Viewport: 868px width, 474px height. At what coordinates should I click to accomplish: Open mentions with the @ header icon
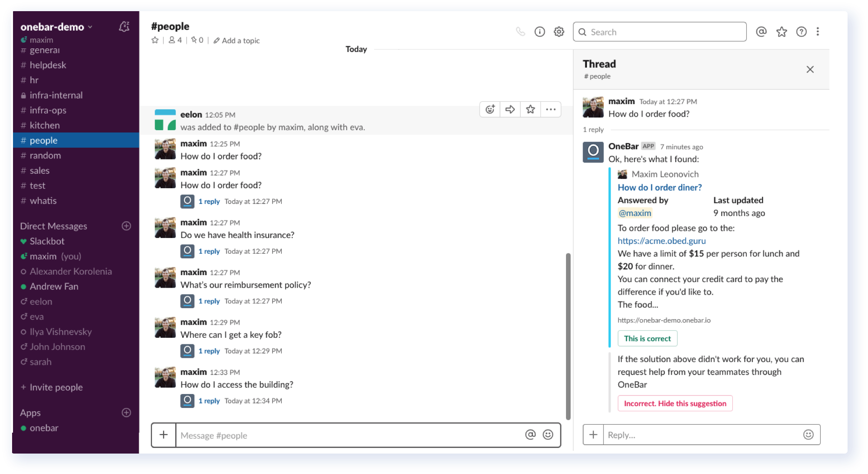[761, 32]
